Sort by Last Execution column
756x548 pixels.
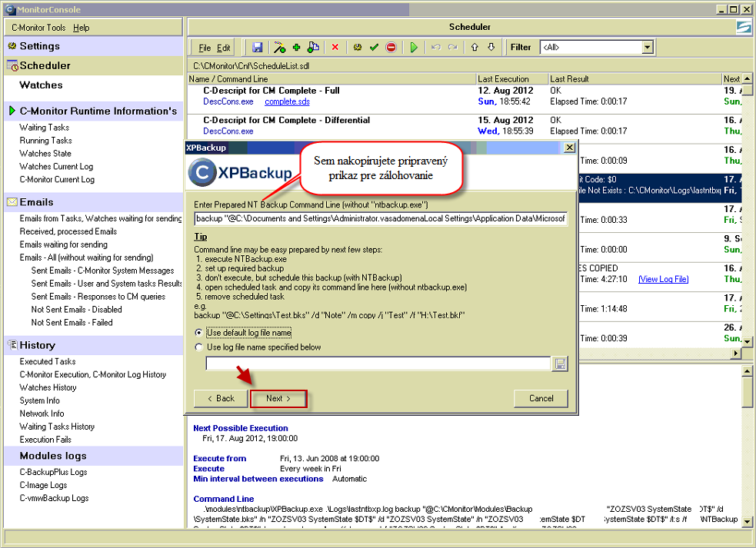[512, 78]
